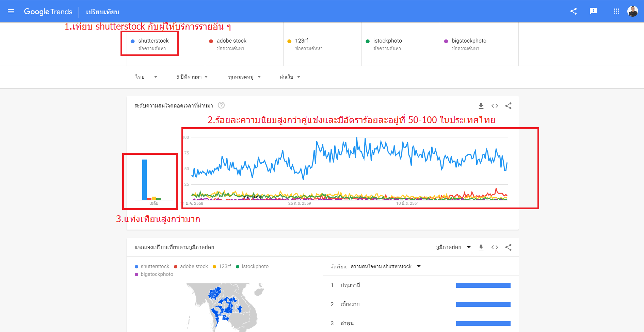The image size is (644, 332).
Task: Open the Google apps grid
Action: click(616, 11)
